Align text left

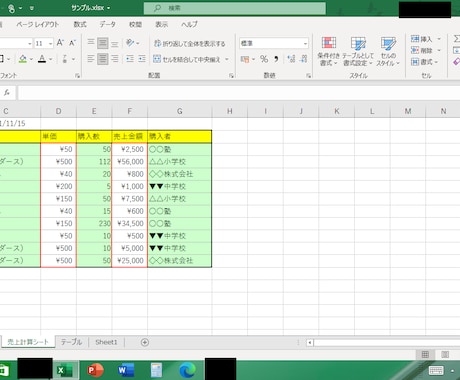pyautogui.click(x=91, y=59)
